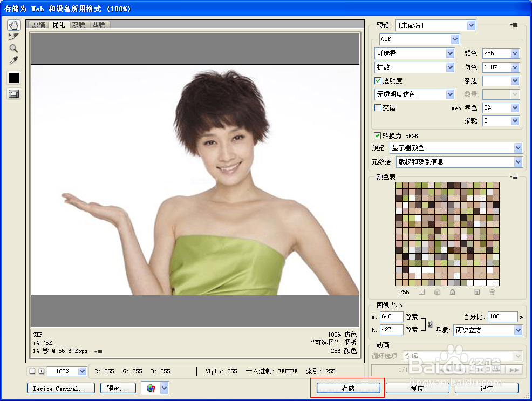Open the 扩散 dither method dropdown
This screenshot has width=532, height=401.
click(414, 67)
